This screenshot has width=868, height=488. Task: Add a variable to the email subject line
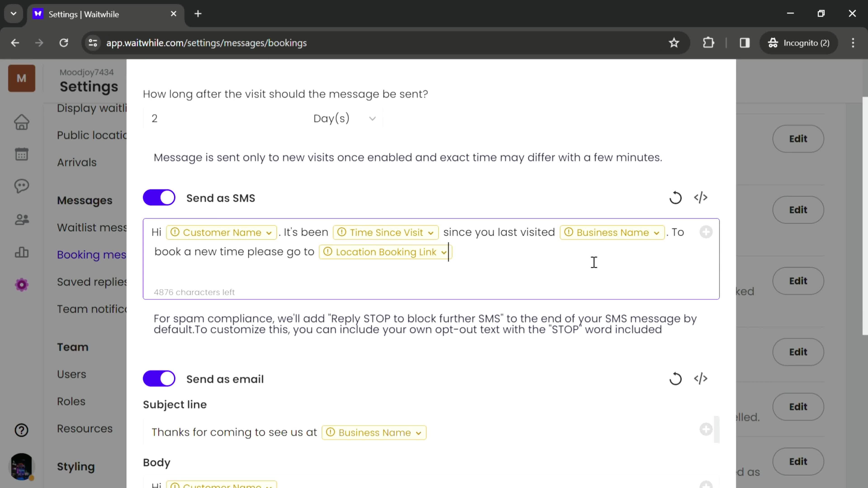[706, 429]
